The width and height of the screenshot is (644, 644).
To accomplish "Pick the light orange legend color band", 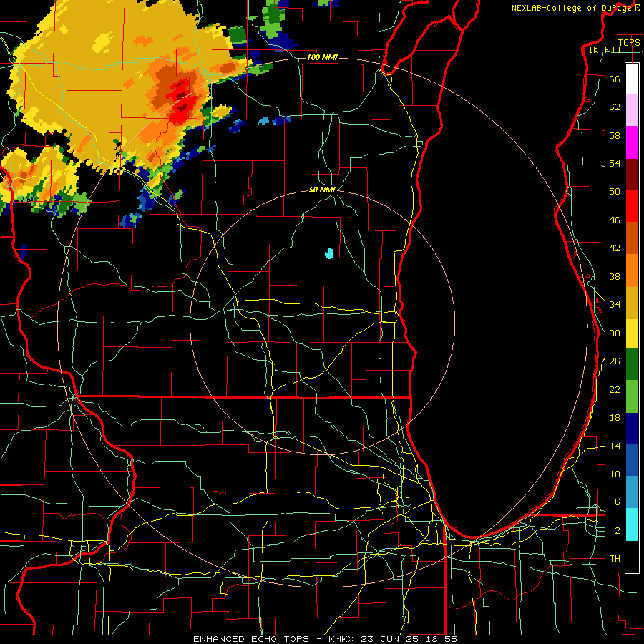I will 632,270.
